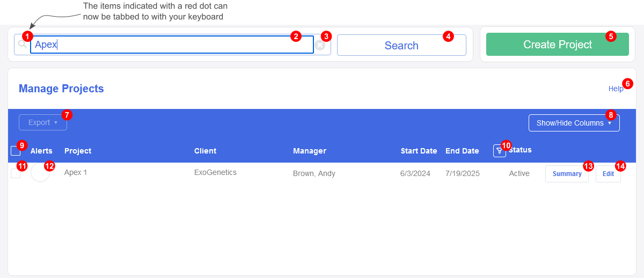Click the magnifier icon in search box
The width and height of the screenshot is (644, 278).
click(x=22, y=45)
